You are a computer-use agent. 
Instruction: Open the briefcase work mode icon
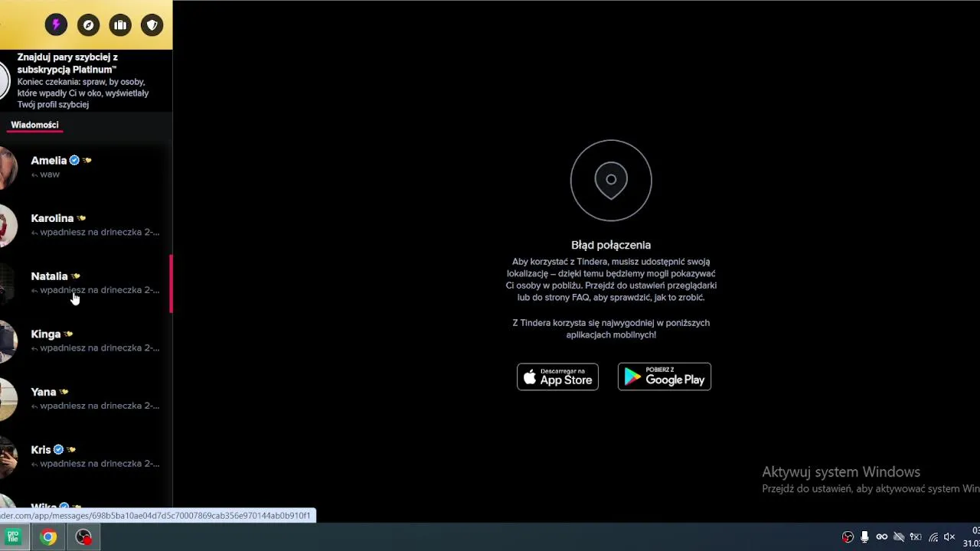(120, 25)
